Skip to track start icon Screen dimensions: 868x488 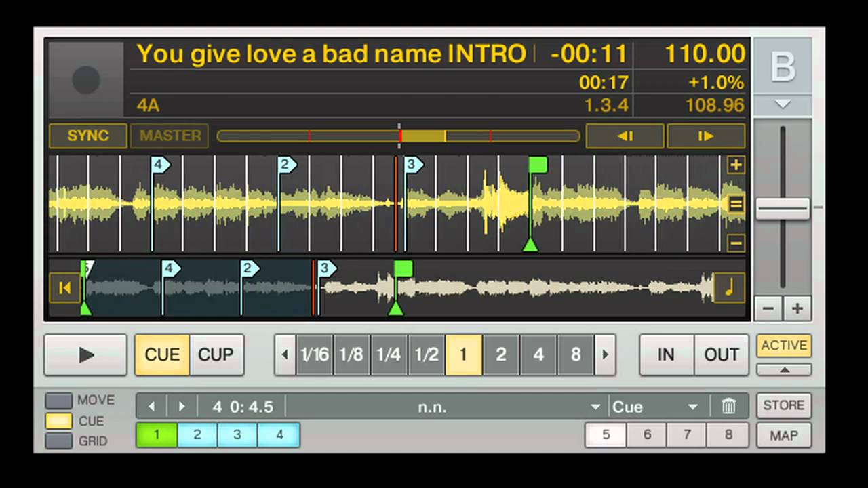[65, 288]
